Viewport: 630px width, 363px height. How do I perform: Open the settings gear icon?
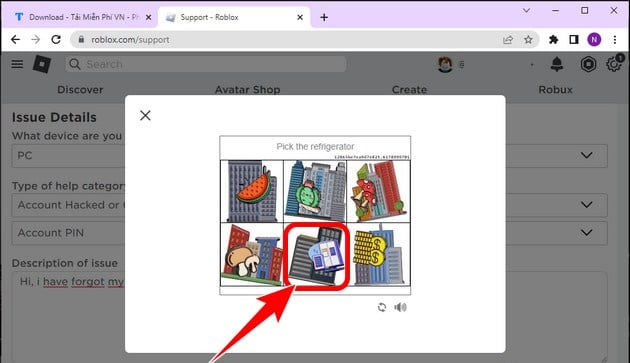[x=614, y=64]
